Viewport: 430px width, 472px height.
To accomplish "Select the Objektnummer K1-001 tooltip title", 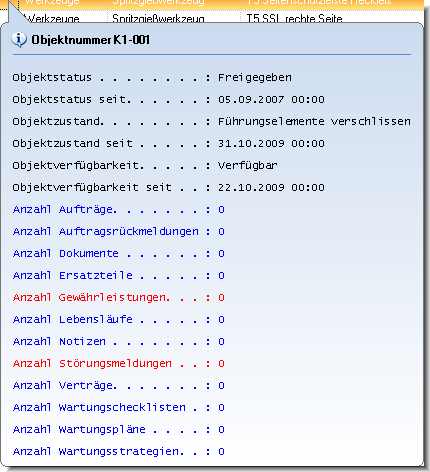I will (x=90, y=40).
